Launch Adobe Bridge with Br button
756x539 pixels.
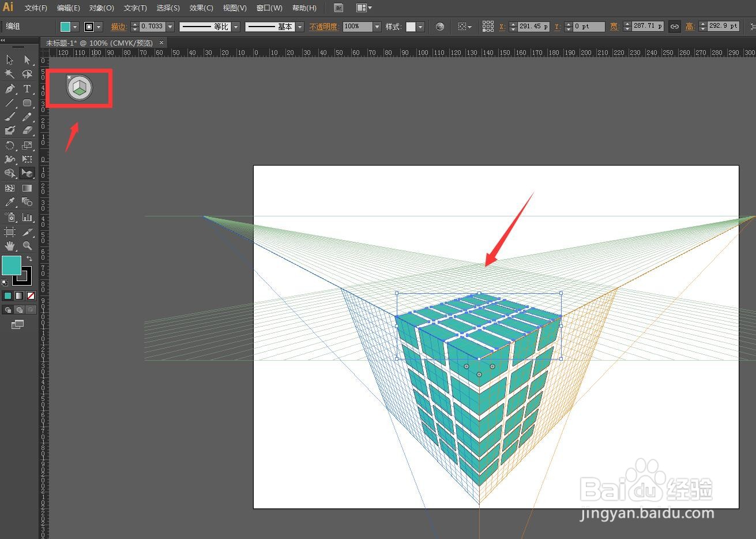pyautogui.click(x=338, y=8)
